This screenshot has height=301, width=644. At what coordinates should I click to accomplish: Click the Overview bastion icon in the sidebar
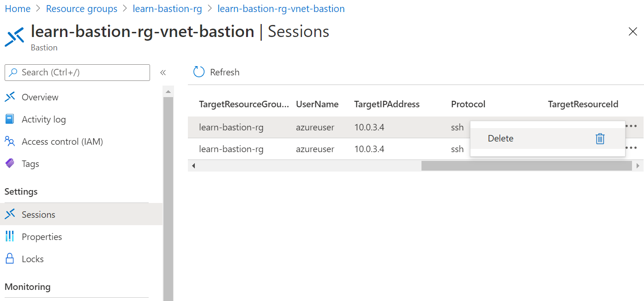click(10, 97)
